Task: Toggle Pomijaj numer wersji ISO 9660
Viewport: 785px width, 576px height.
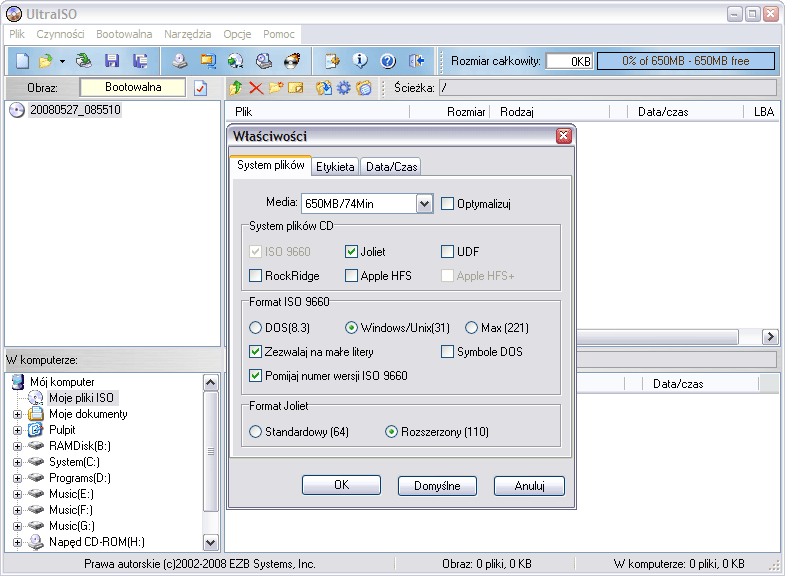Action: (255, 375)
